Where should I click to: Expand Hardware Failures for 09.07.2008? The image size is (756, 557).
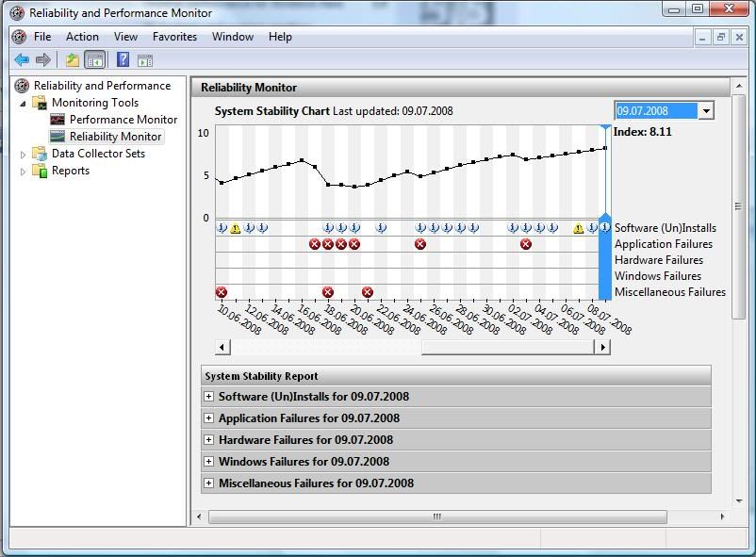pyautogui.click(x=208, y=440)
